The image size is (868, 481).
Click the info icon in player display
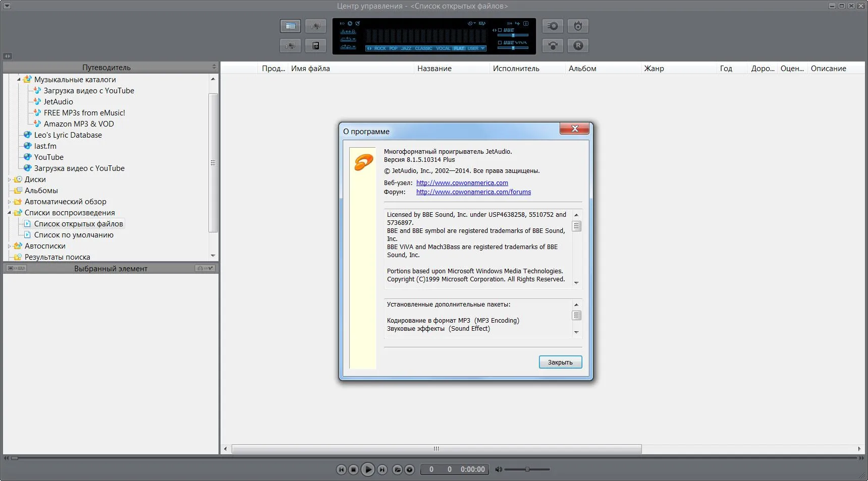tap(526, 23)
